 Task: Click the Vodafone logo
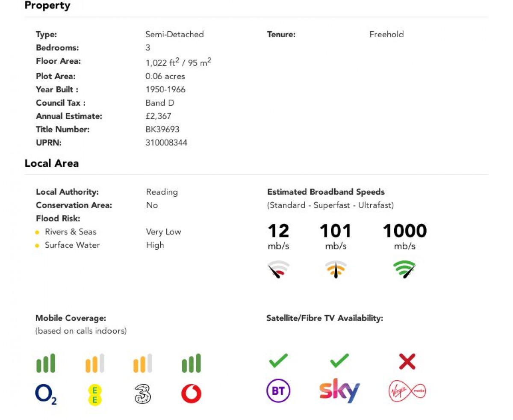tap(191, 394)
